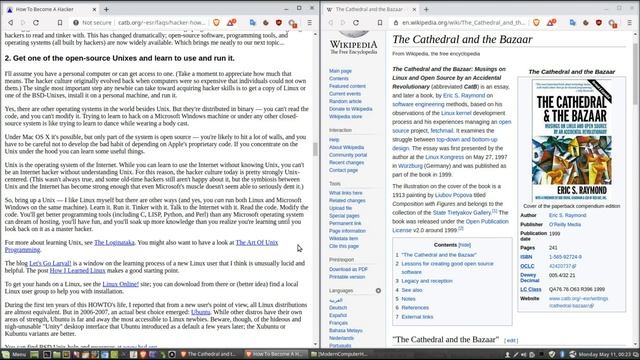Select the ModernComputerH... taskbar window button
The image size is (640, 360).
pos(339,354)
